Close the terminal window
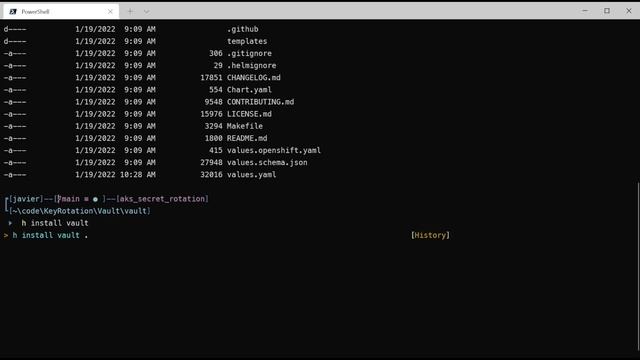 [x=629, y=11]
